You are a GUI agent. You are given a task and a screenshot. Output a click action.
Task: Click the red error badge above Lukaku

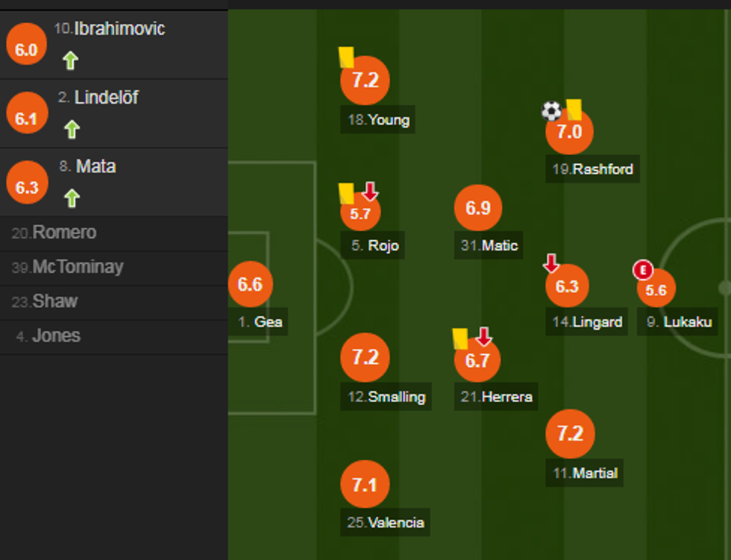tap(643, 270)
